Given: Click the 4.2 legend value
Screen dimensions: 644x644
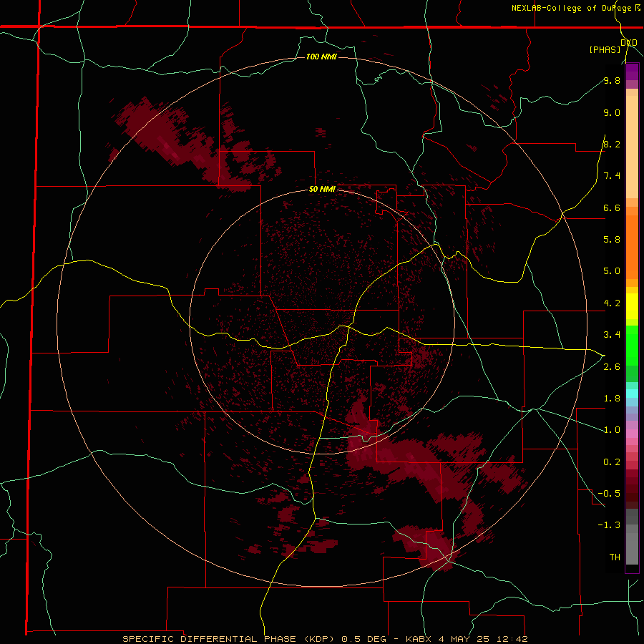Looking at the screenshot, I should (x=612, y=303).
